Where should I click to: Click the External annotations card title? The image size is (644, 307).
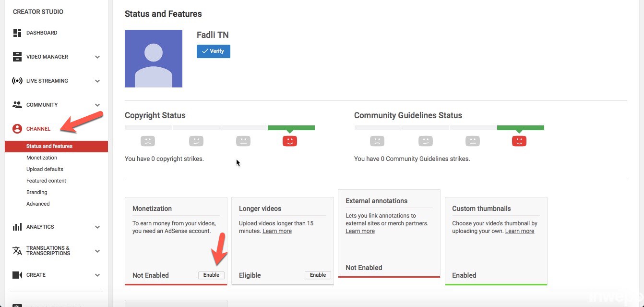coord(376,201)
